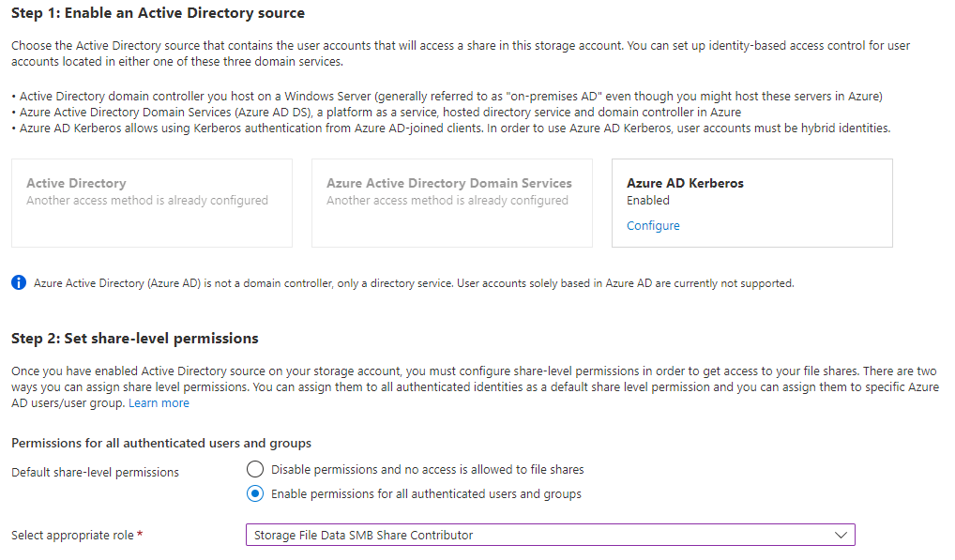Select Azure Active Directory Domain Services card

click(452, 204)
